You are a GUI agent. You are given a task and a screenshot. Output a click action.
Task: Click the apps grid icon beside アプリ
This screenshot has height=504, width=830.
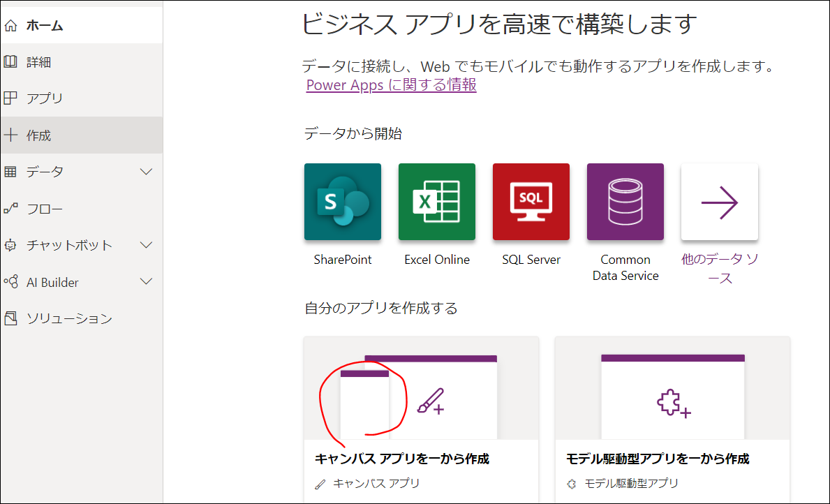tap(10, 98)
